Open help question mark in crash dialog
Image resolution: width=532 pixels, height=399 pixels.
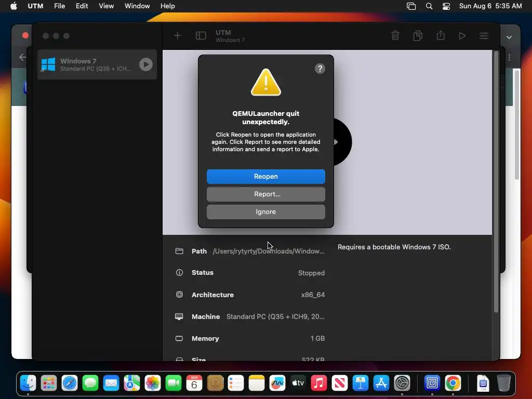pyautogui.click(x=320, y=69)
